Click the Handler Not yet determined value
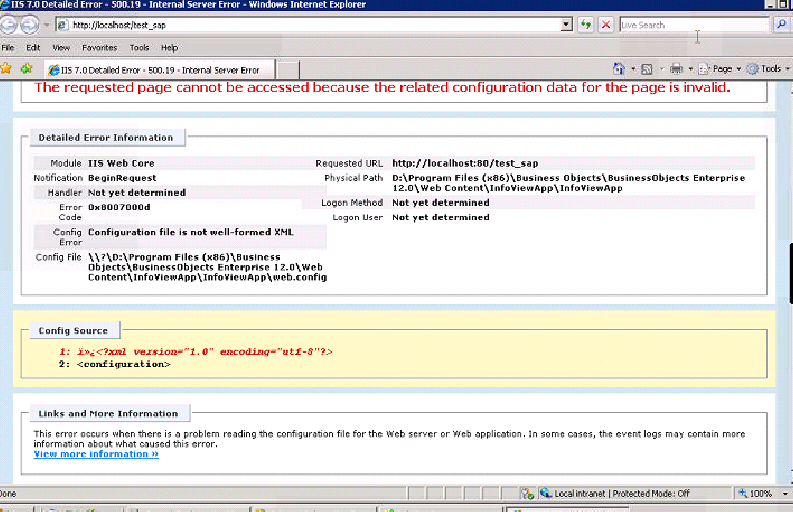The image size is (793, 512). (137, 192)
